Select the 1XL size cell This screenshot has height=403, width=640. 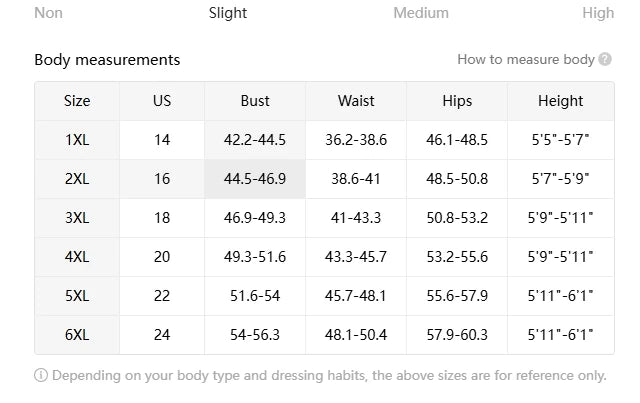[x=77, y=140]
